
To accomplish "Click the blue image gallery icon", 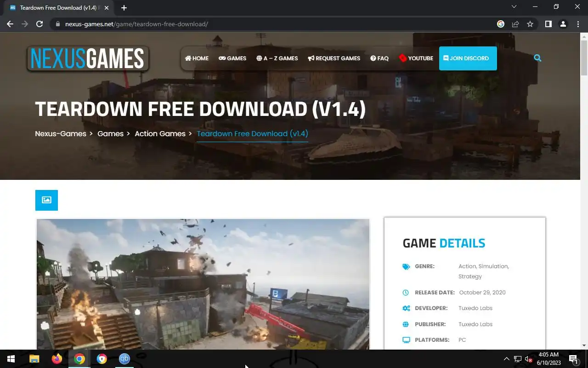I will 46,200.
